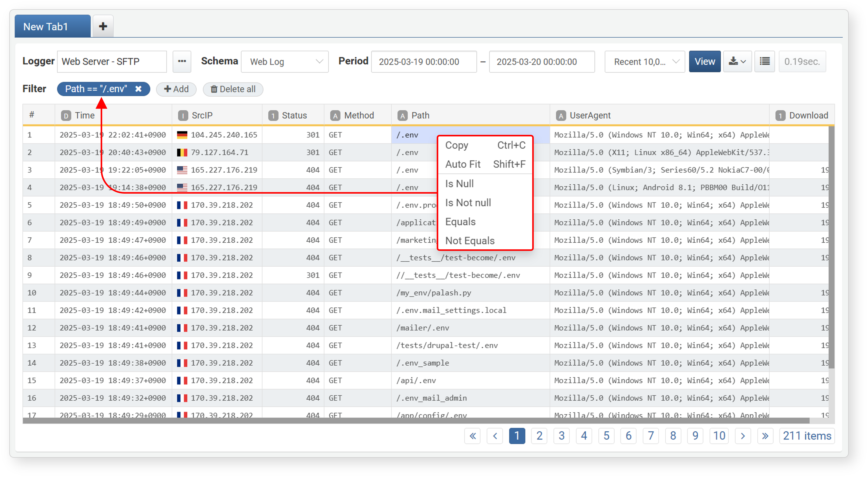Viewport: 868px width, 477px height.
Task: Toggle the list view icon button
Action: (x=765, y=62)
